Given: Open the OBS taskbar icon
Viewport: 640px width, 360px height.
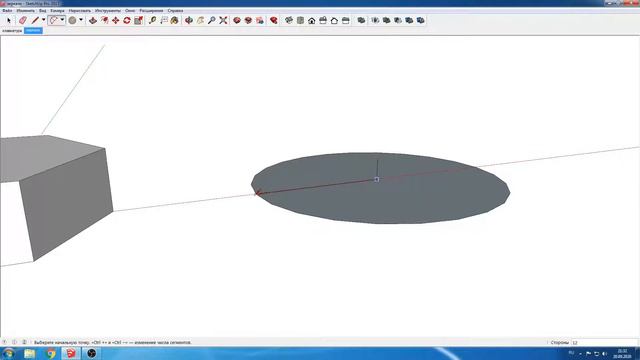Looking at the screenshot, I should click(91, 353).
